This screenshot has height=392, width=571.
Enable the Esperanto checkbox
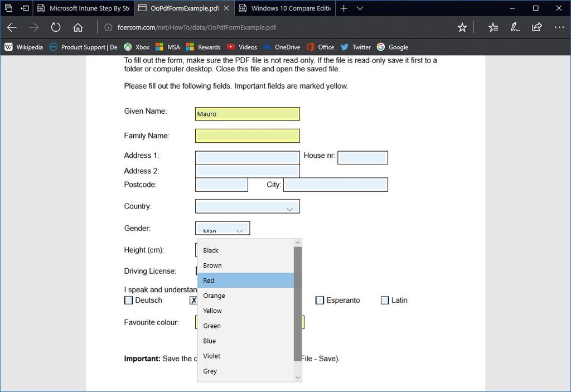point(320,300)
